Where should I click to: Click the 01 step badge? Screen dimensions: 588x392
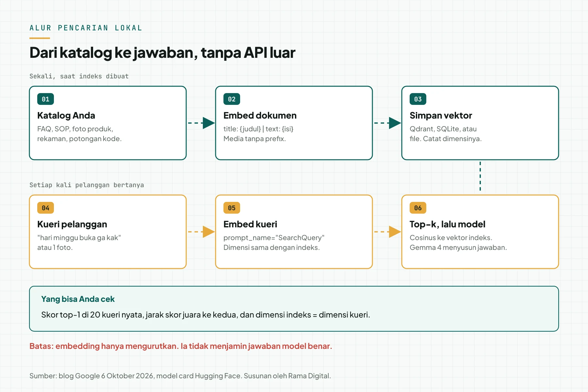click(x=45, y=99)
